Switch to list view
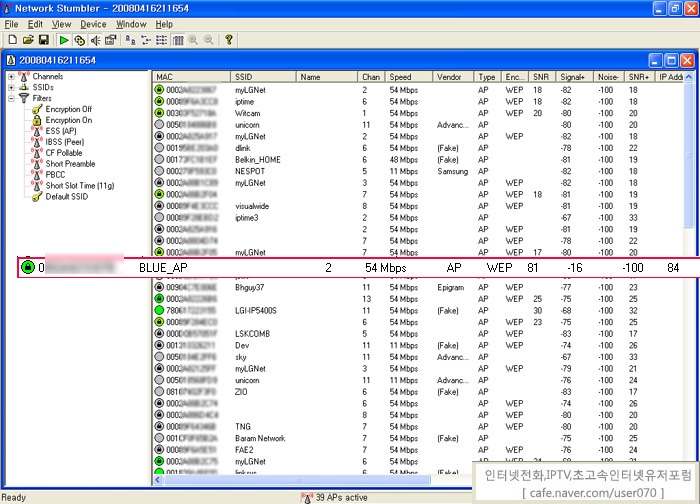This screenshot has height=504, width=700. coord(162,40)
